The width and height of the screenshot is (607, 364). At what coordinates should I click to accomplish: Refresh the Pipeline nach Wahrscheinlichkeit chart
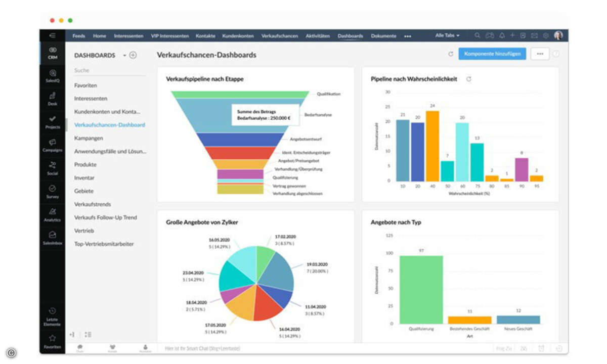coord(469,79)
